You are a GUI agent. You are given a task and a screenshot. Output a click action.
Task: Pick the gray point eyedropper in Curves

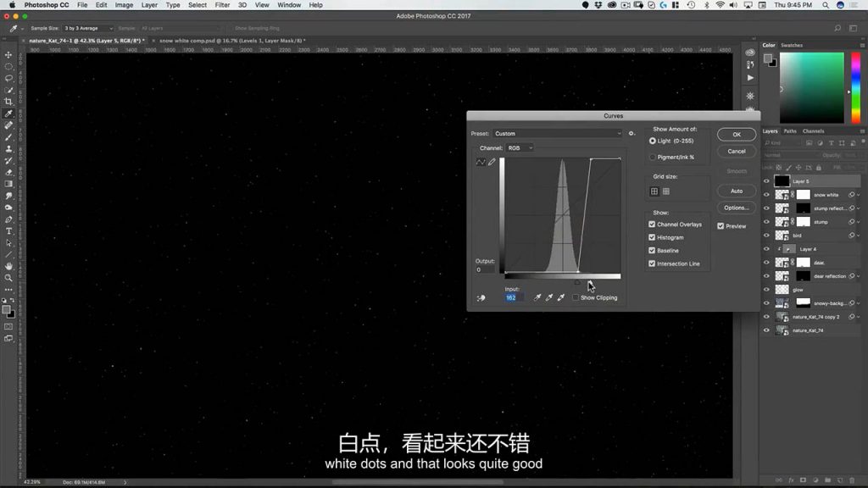point(549,297)
